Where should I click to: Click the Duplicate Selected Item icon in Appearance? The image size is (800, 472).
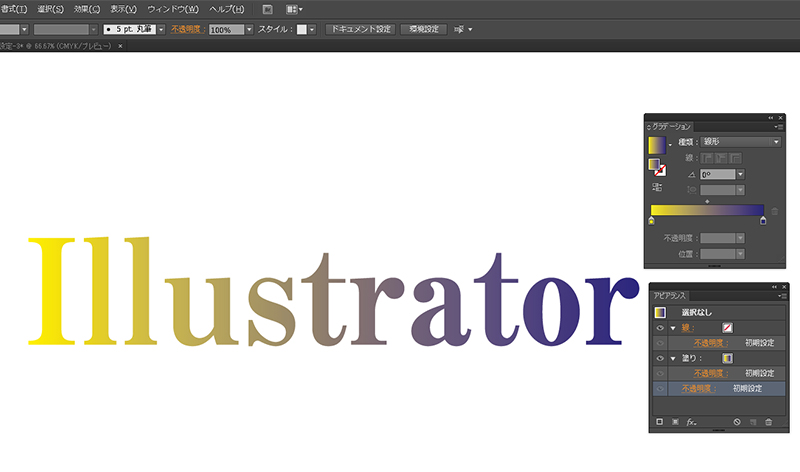[753, 422]
